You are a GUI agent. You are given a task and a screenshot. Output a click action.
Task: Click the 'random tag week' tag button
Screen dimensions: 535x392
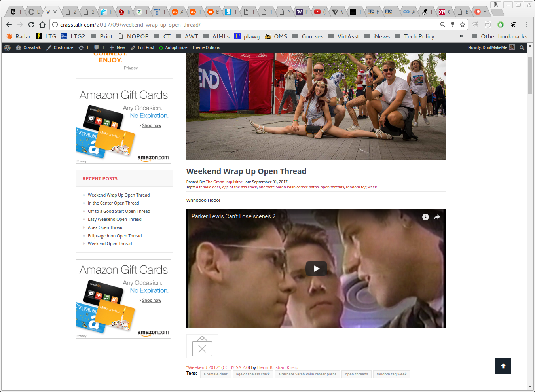[391, 374]
